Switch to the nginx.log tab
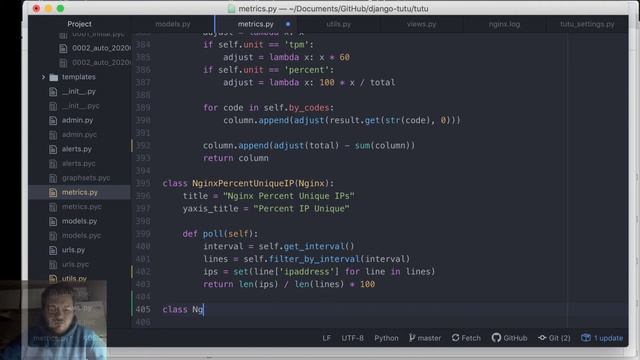This screenshot has width=640, height=360. (504, 24)
